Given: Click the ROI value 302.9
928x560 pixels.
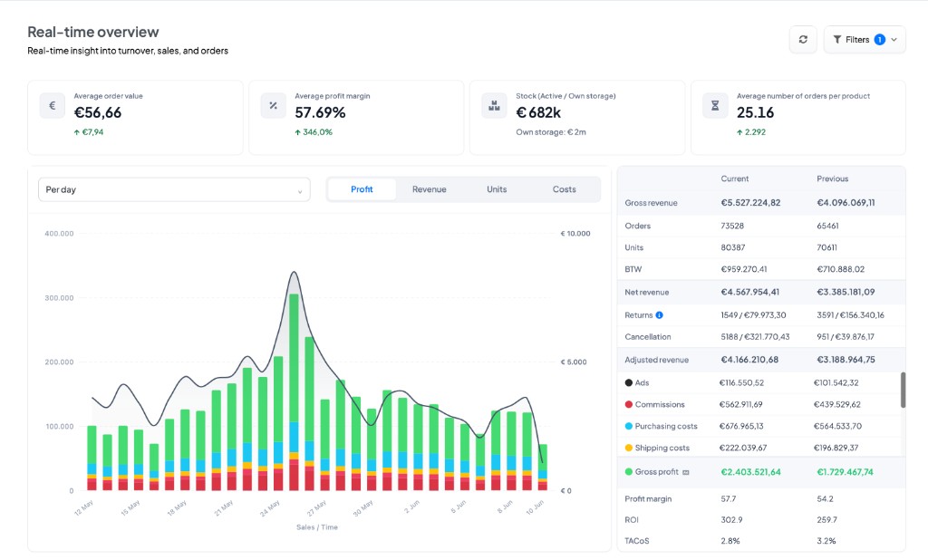Looking at the screenshot, I should (731, 520).
